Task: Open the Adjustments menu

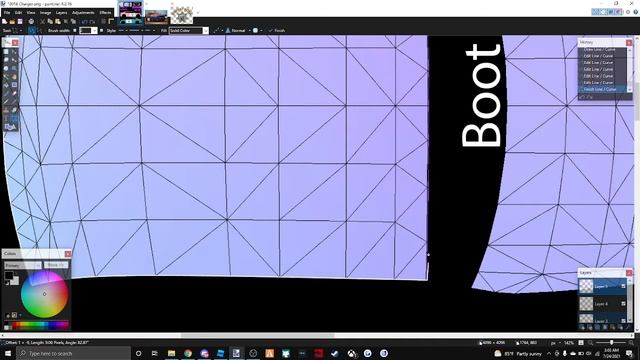Action: 83,13
